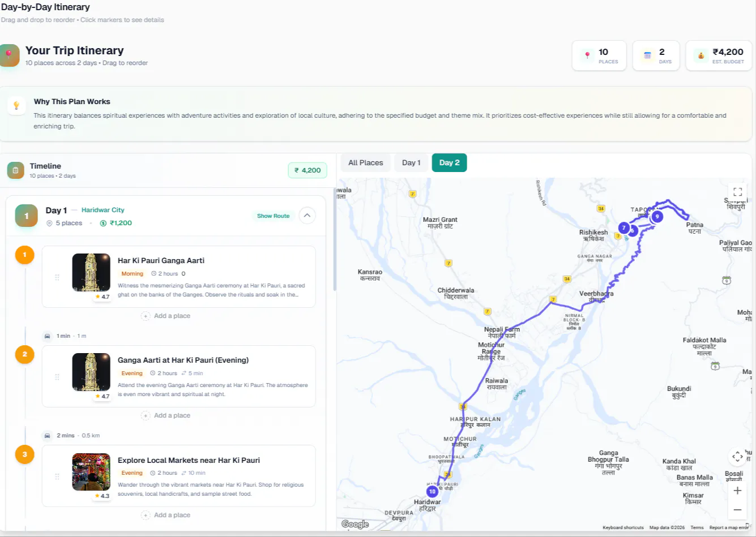This screenshot has height=537, width=756.
Task: Add a place after Har Ki Pauri Ganga Aarti
Action: [x=166, y=316]
